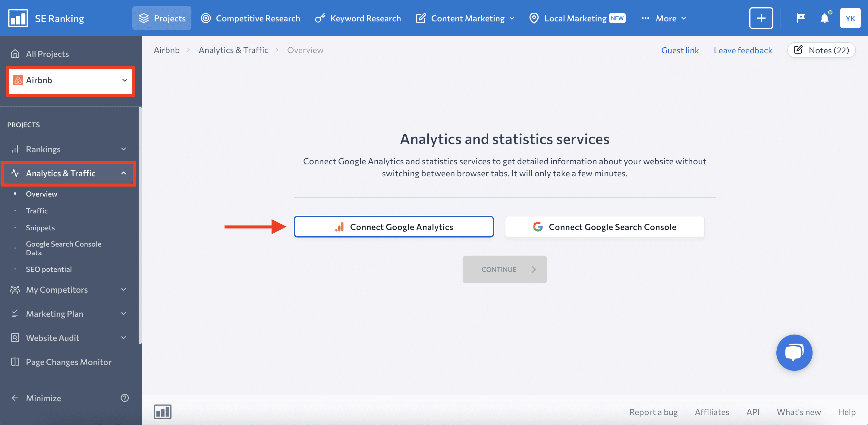The image size is (868, 425).
Task: Click Connect Google Analytics button
Action: point(394,227)
